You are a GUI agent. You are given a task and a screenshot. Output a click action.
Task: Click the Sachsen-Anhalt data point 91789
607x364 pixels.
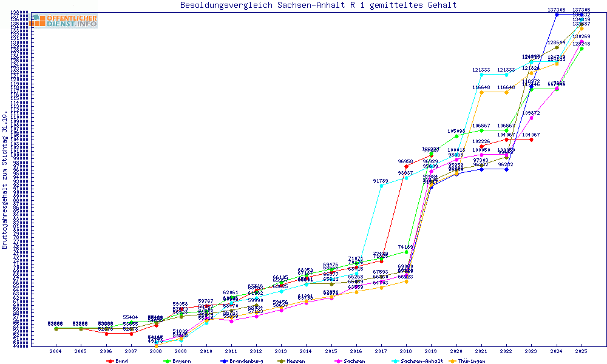click(381, 186)
